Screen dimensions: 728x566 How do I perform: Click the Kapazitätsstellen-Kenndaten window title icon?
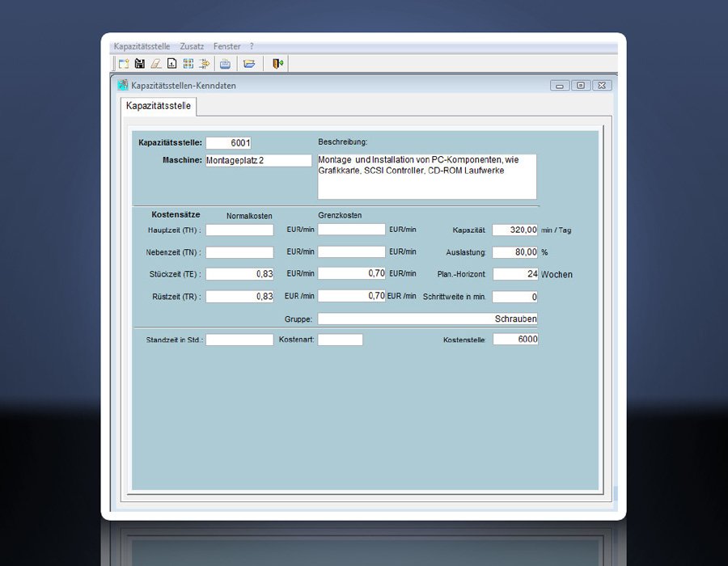pyautogui.click(x=123, y=85)
